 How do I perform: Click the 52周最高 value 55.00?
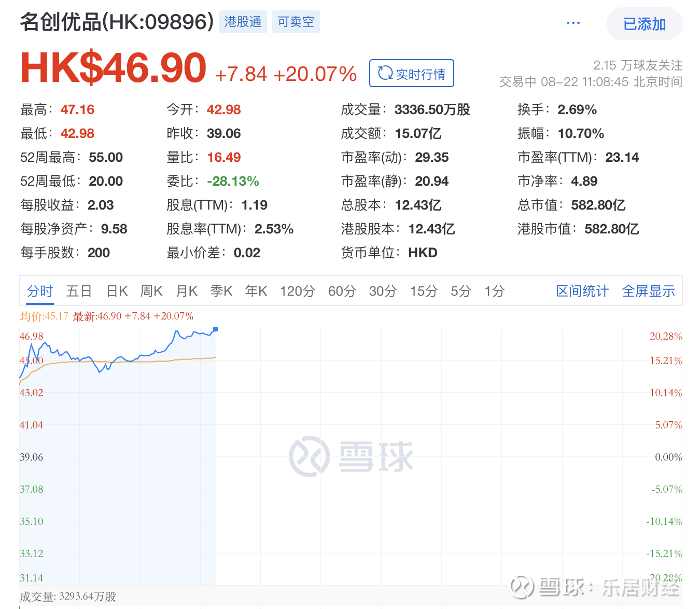click(x=106, y=157)
